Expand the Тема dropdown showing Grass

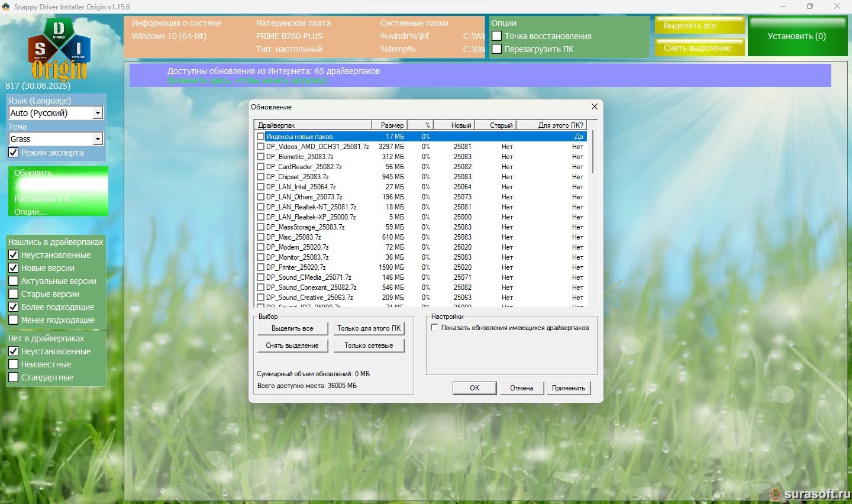click(98, 139)
